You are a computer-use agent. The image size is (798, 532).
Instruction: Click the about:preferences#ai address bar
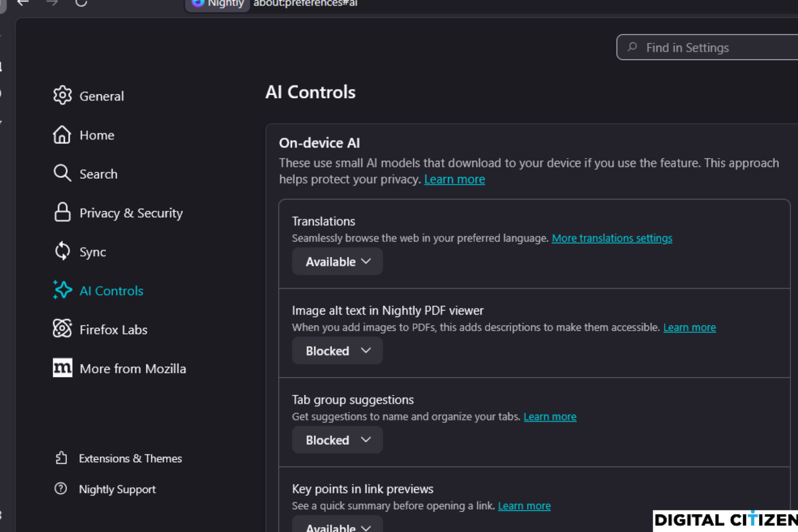coord(305,3)
